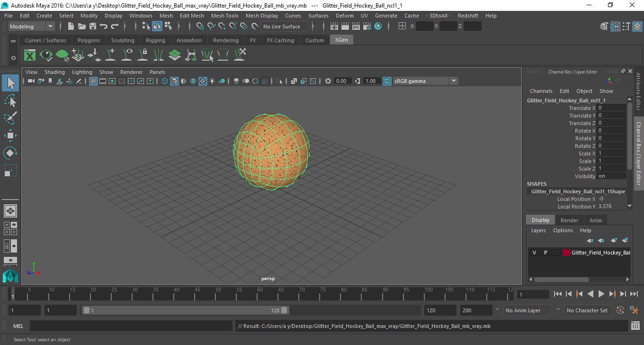Click the XGen green patches shelf icon
The height and width of the screenshot is (345, 644).
pos(175,55)
